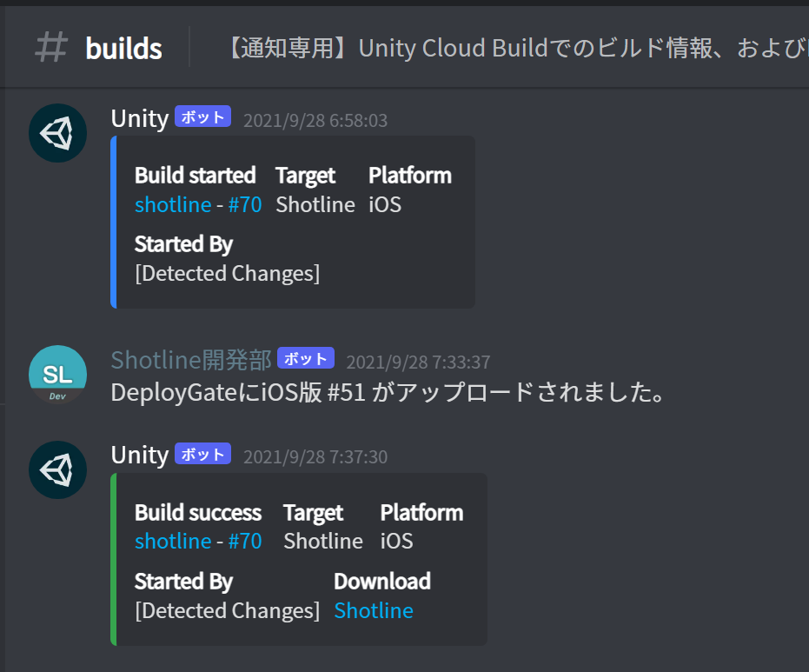This screenshot has width=809, height=672.
Task: Click the first Unity username
Action: point(140,119)
